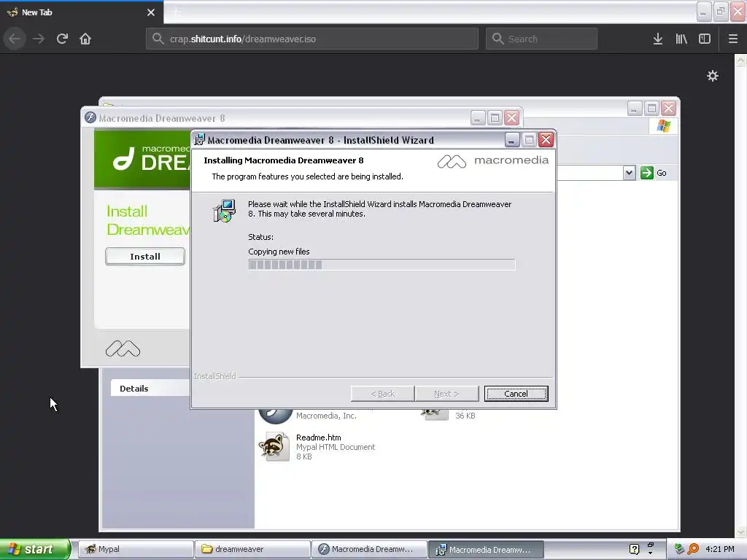Click the browser back arrow
Screen dimensions: 747x560
click(x=15, y=39)
